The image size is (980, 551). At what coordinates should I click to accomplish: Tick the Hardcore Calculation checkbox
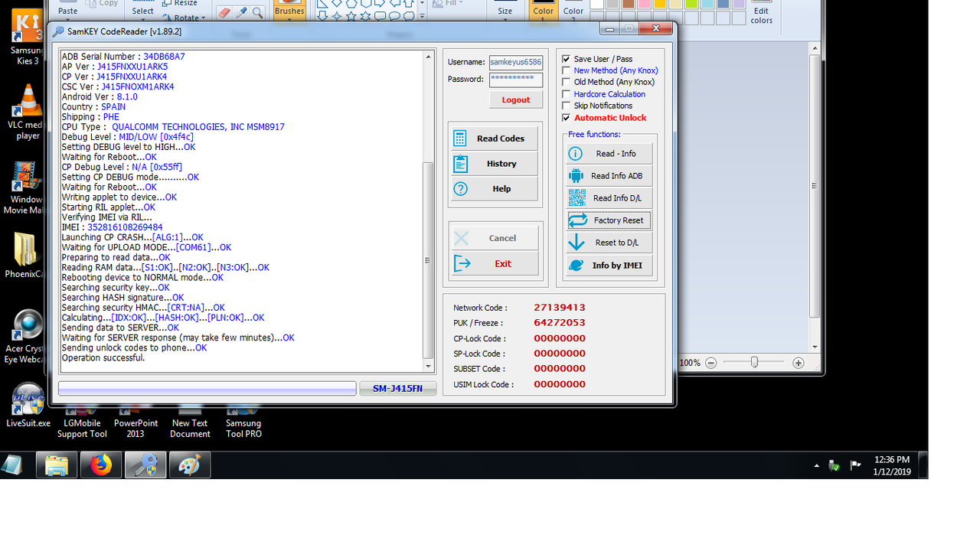click(567, 94)
